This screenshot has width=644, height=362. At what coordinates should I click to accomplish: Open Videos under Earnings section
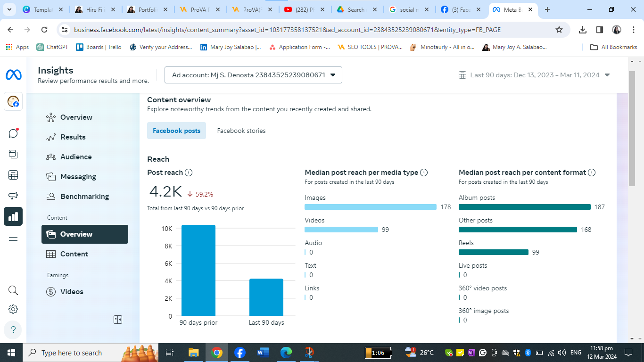(85, 292)
